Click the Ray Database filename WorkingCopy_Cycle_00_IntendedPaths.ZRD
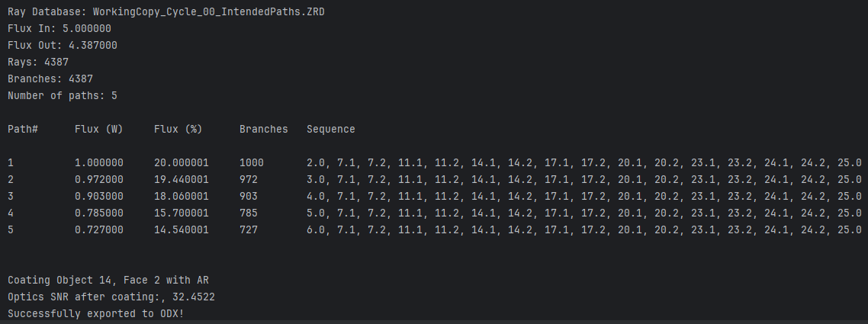Image resolution: width=868 pixels, height=324 pixels. click(209, 11)
